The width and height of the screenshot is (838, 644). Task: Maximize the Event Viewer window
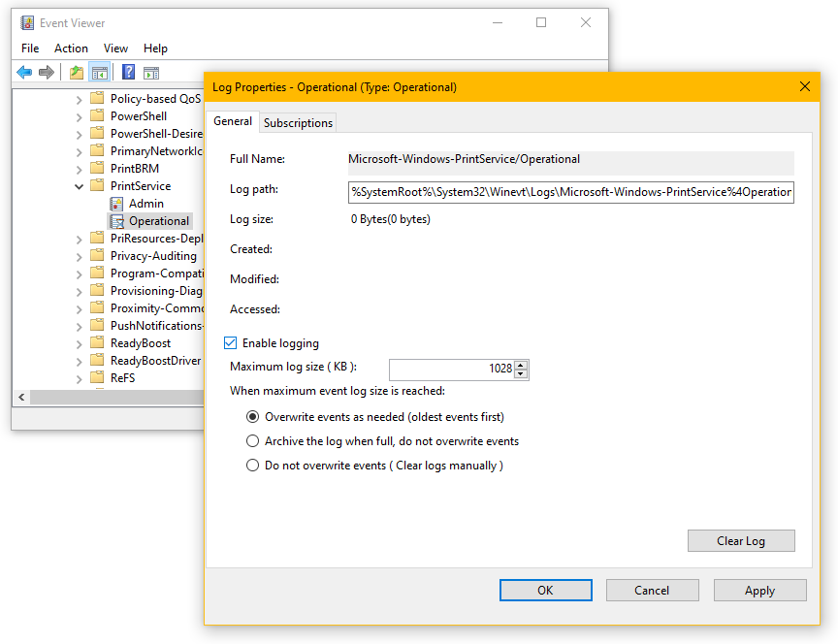[x=541, y=22]
